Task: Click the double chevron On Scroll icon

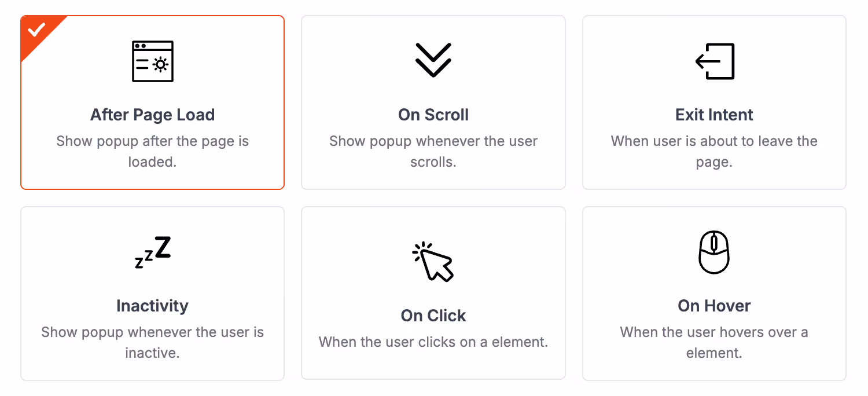Action: tap(433, 60)
